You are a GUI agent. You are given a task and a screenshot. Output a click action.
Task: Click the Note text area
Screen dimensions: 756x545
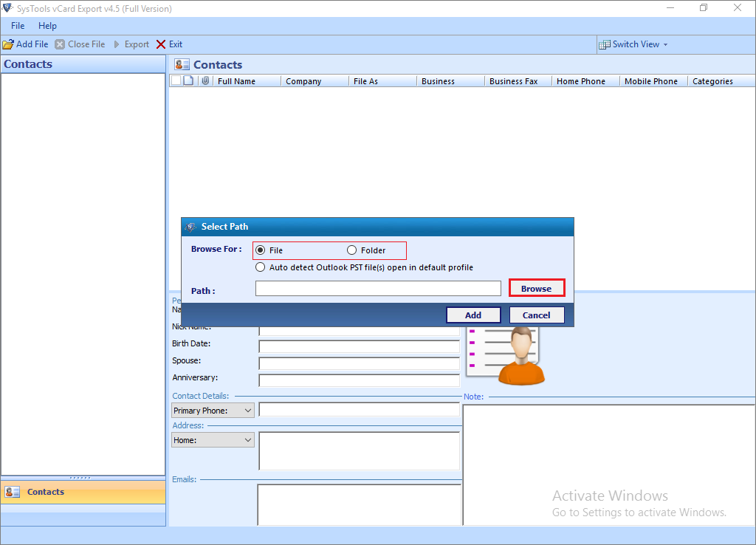tap(609, 465)
